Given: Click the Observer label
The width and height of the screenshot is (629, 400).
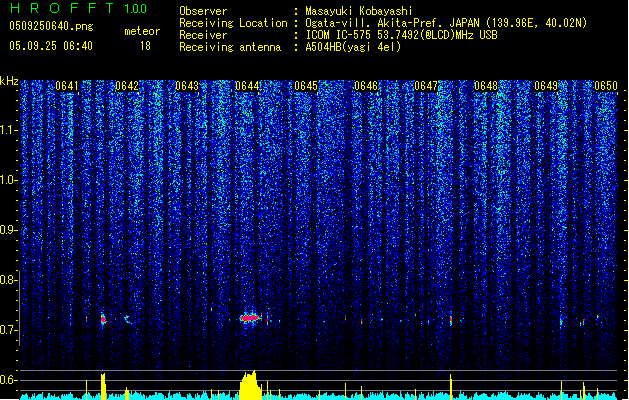Looking at the screenshot, I should pos(203,11).
